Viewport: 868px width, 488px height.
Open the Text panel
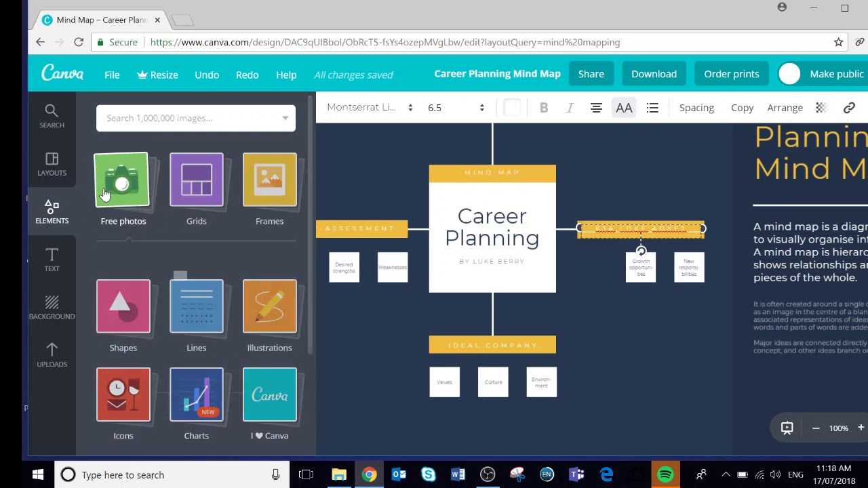tap(52, 260)
